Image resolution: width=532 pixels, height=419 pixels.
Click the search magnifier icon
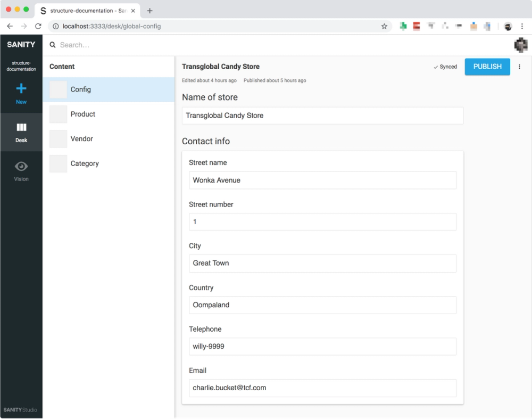[x=53, y=45]
